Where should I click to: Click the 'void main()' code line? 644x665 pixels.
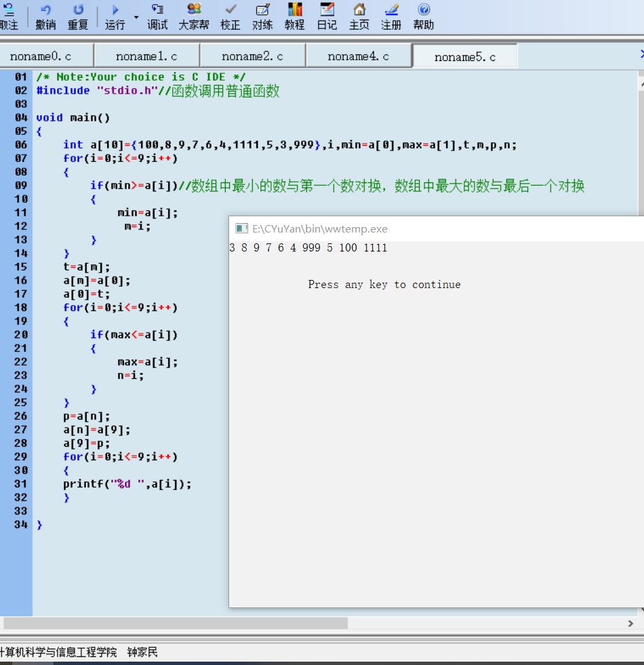pos(73,117)
